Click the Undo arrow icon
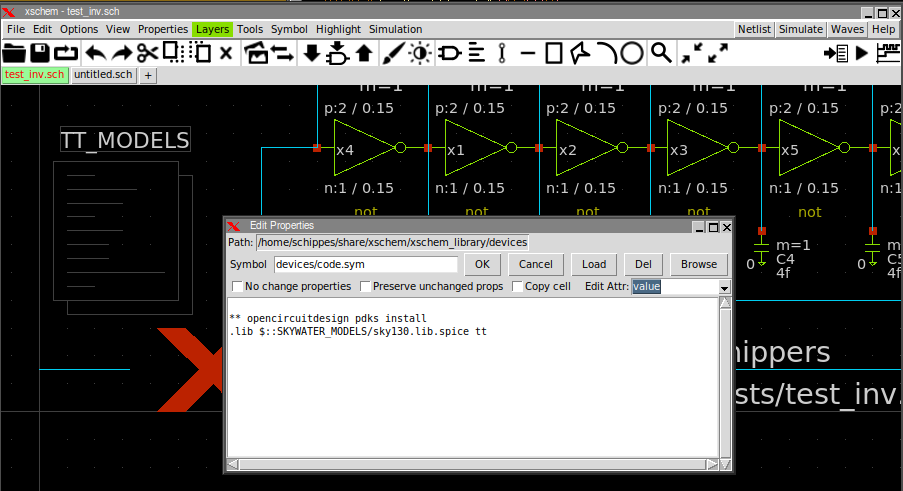This screenshot has height=491, width=903. tap(95, 53)
